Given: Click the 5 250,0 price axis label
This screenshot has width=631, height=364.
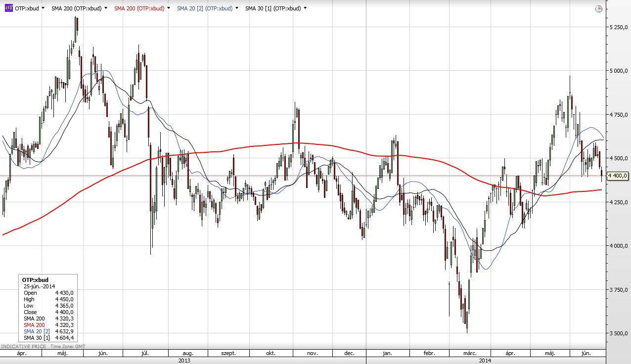Looking at the screenshot, I should click(x=618, y=27).
